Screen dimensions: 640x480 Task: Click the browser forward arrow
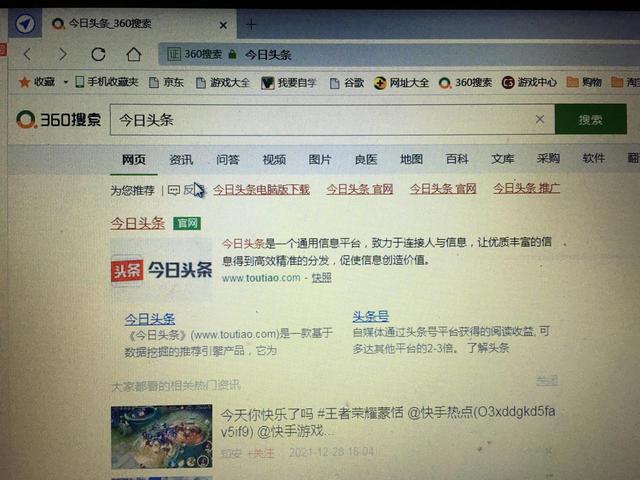[62, 54]
